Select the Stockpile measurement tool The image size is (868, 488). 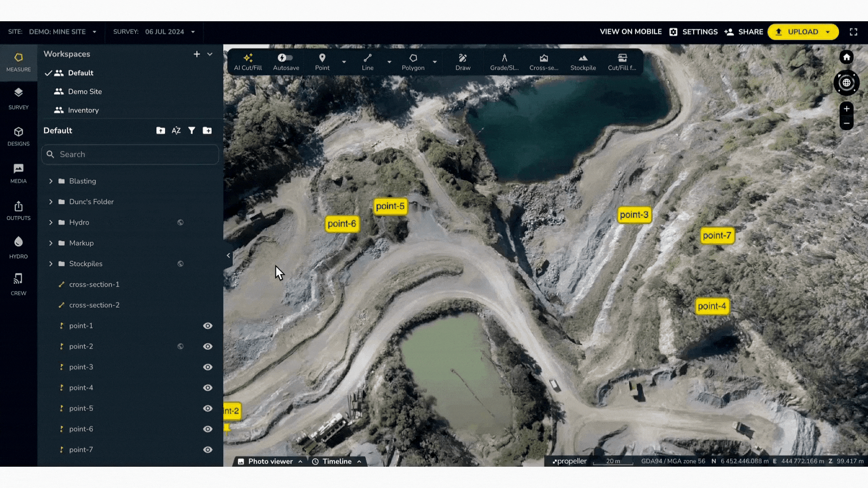coord(583,62)
